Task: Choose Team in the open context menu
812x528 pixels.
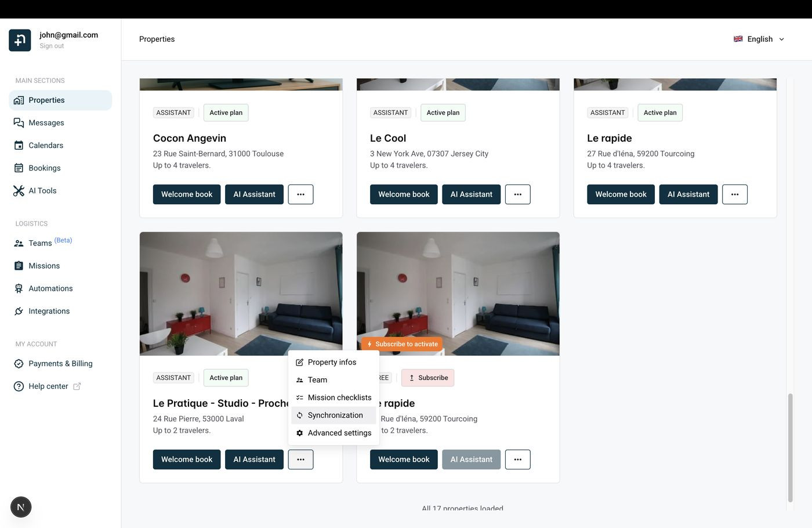Action: (317, 379)
